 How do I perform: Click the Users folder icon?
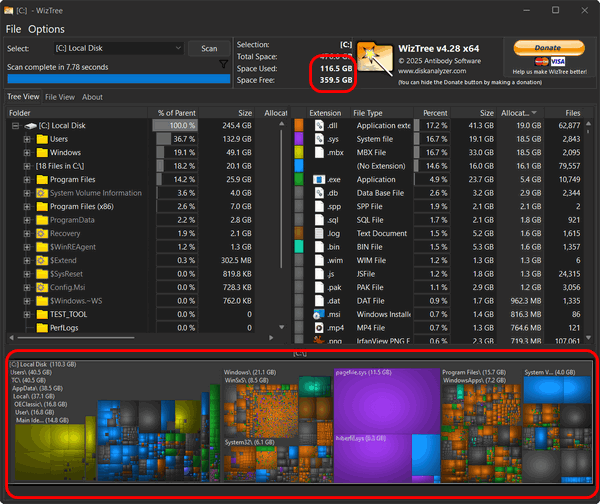[x=42, y=139]
